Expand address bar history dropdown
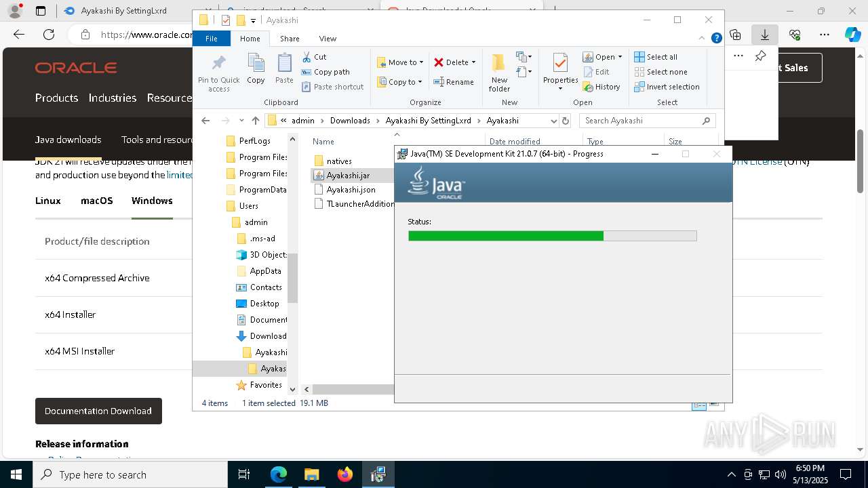 [554, 121]
